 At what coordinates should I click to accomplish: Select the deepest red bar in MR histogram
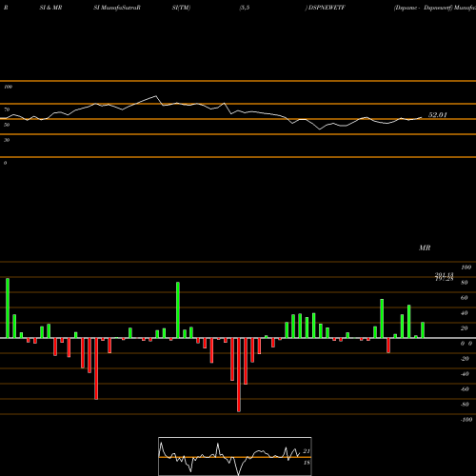point(239,375)
